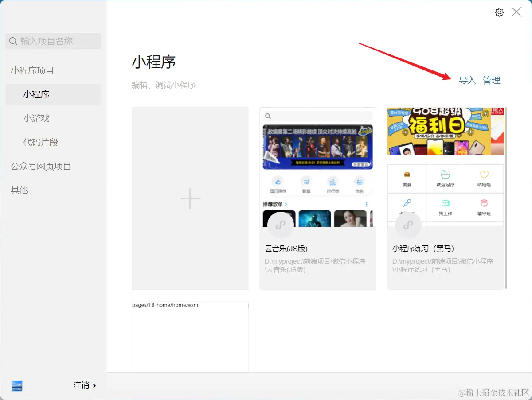Click the plus icon to create project
The width and height of the screenshot is (532, 400).
(x=190, y=198)
